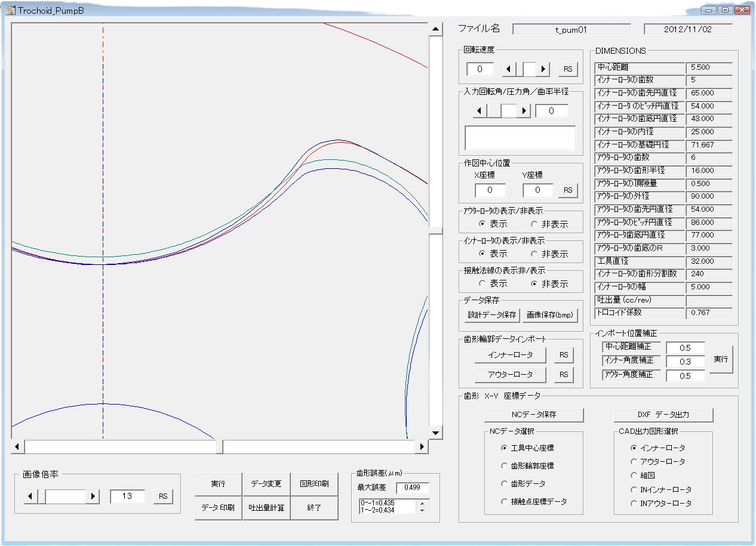Image resolution: width=756 pixels, height=546 pixels.
Task: Click the X座標 input field
Action: pos(490,190)
